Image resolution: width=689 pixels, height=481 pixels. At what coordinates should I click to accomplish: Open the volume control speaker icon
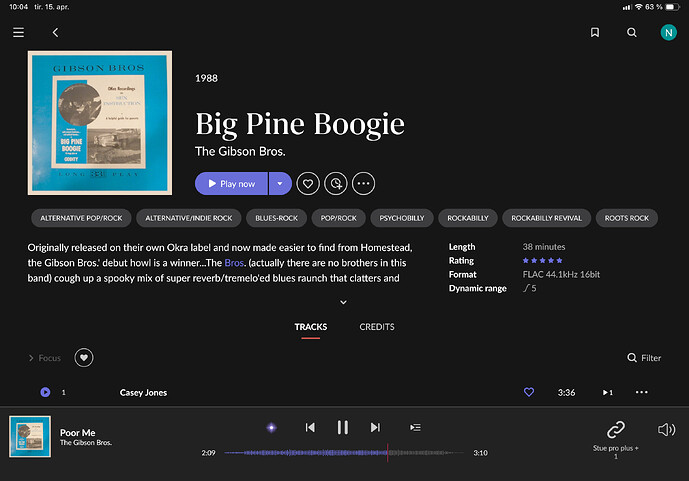(x=666, y=429)
